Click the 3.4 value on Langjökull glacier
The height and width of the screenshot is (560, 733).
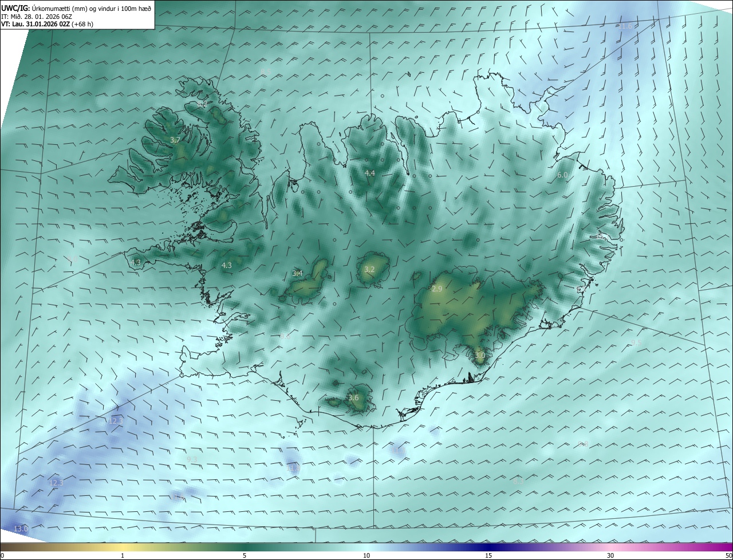coord(297,274)
